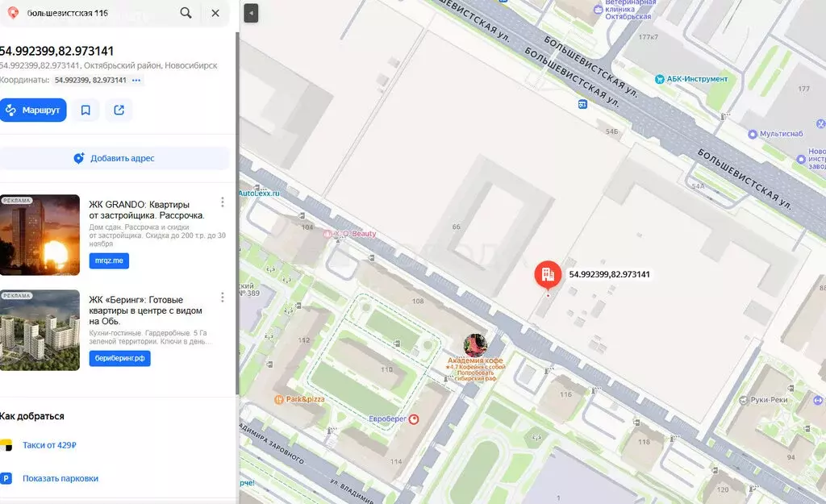This screenshot has width=826, height=504.
Task: Open the share icon next to bookmark
Action: pyautogui.click(x=119, y=110)
